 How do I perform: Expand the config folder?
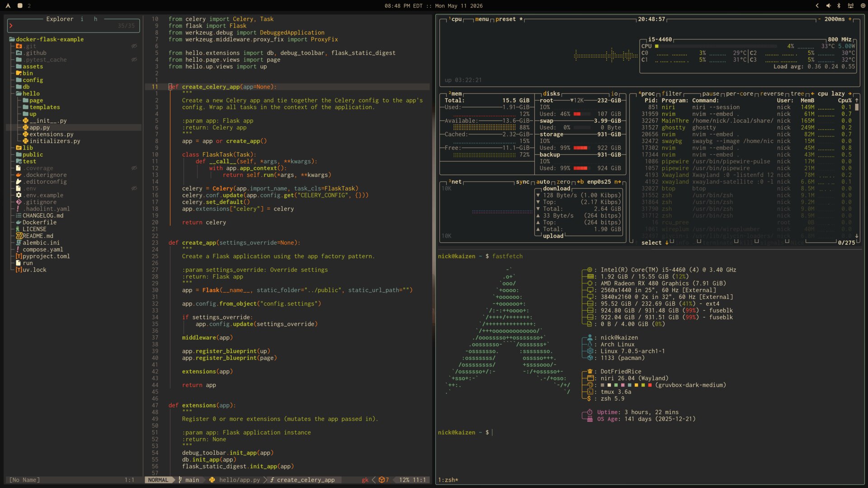coord(29,80)
